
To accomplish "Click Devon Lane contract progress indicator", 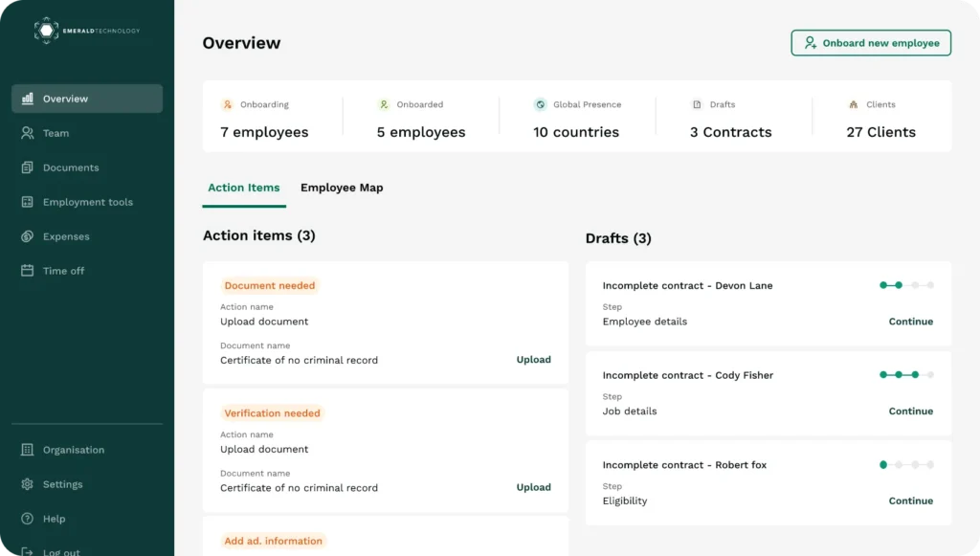I will tap(907, 285).
